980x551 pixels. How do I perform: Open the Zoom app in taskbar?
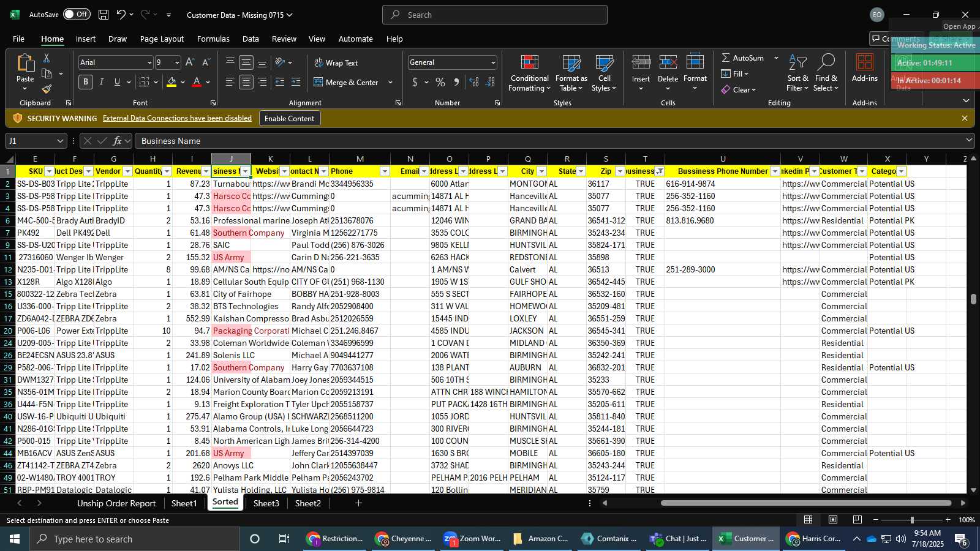pos(473,539)
